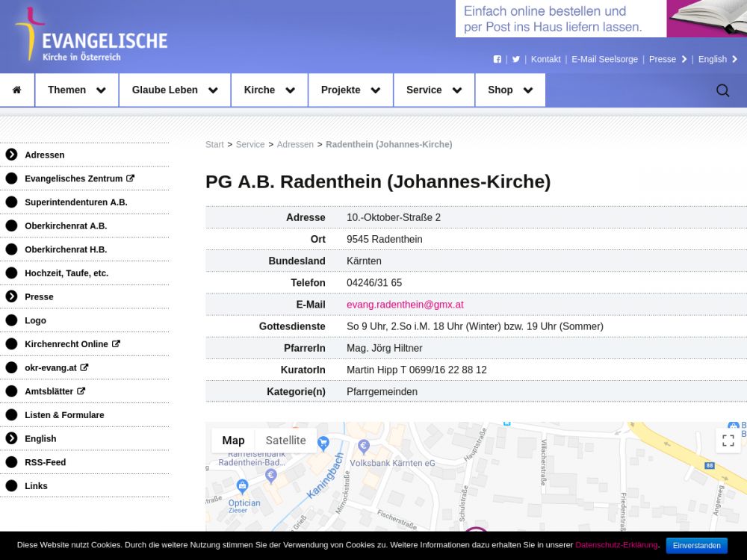Expand the Glaube Leben dropdown menu

click(x=175, y=90)
